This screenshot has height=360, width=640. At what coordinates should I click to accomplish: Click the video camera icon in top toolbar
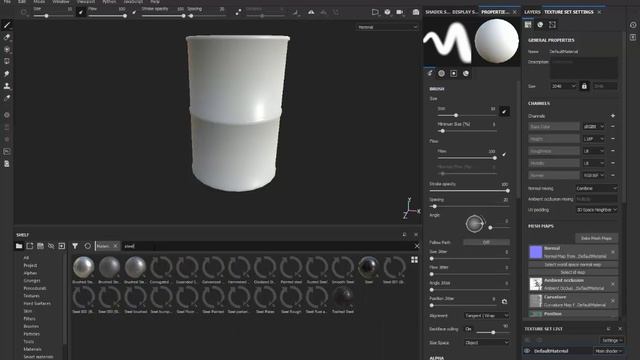[x=400, y=12]
